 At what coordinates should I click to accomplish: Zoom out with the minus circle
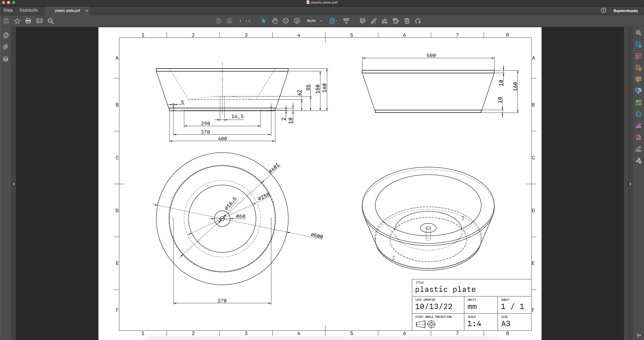pyautogui.click(x=286, y=21)
